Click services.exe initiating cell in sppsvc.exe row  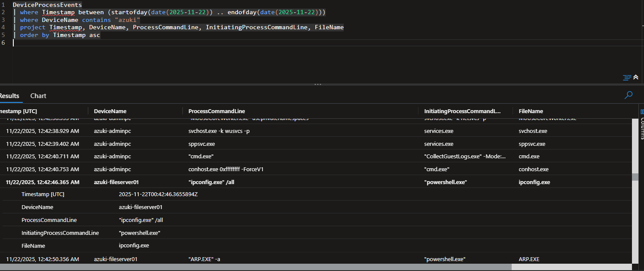point(439,144)
